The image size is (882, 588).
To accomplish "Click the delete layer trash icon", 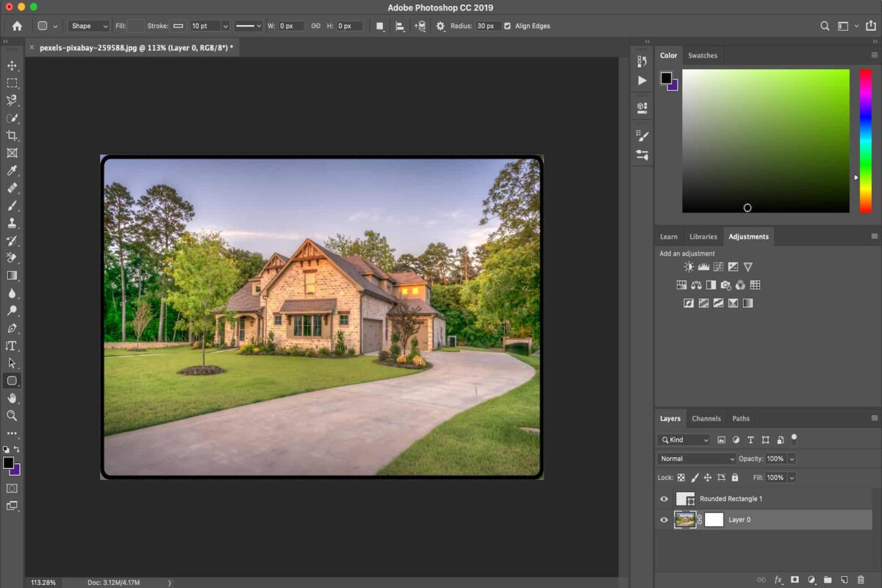I will pyautogui.click(x=861, y=580).
